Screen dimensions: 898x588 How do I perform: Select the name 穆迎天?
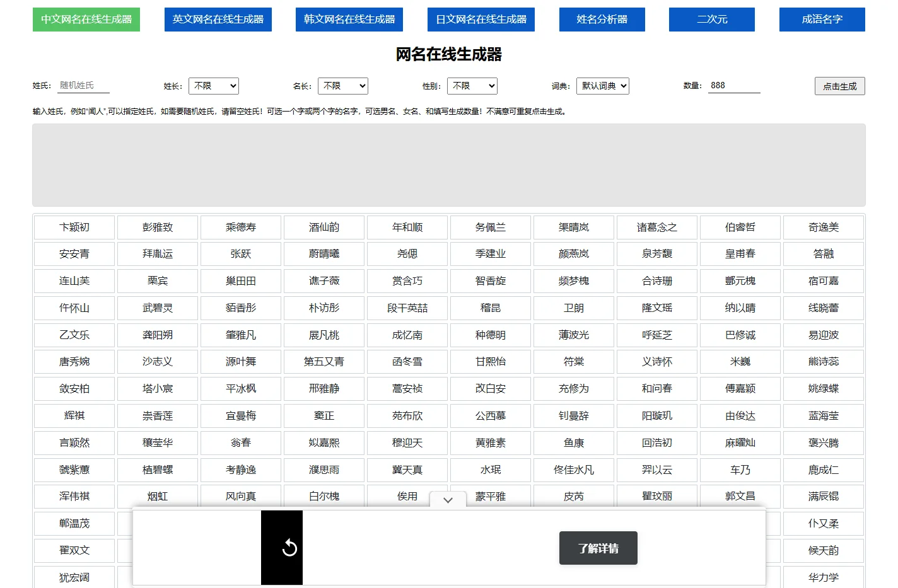pos(407,443)
